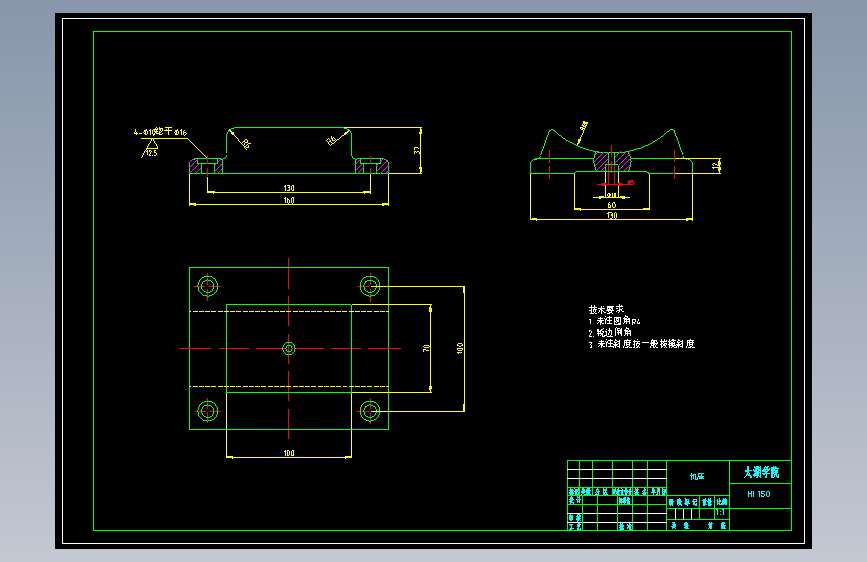Select the "130" dimension beneath the 60
Viewport: 867px width, 562px height.
612,216
